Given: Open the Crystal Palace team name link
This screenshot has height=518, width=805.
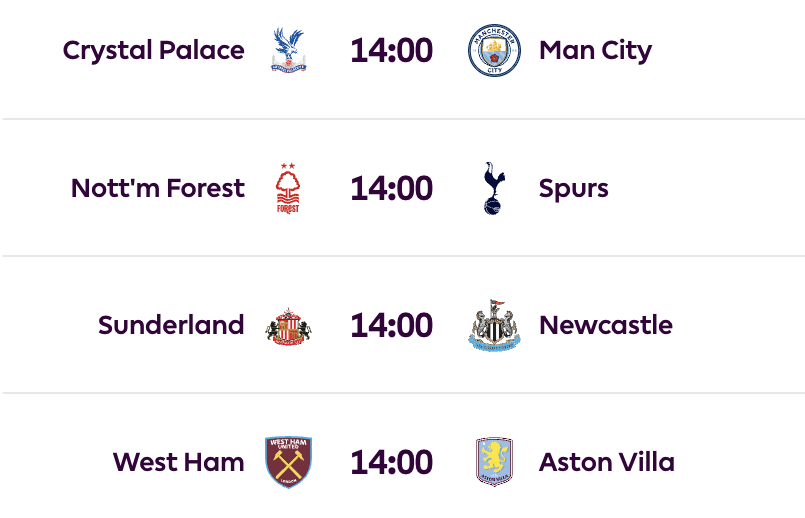Looking at the screenshot, I should tap(153, 50).
